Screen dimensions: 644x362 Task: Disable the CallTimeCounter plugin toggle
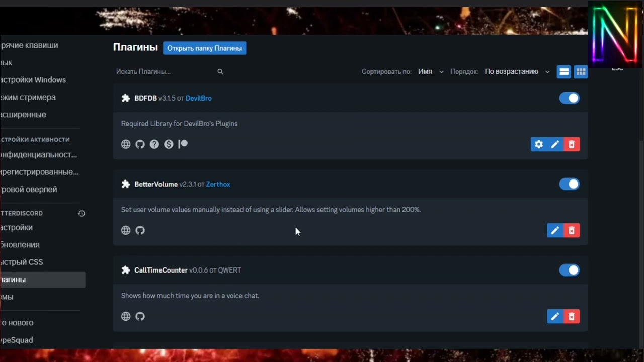pos(570,270)
